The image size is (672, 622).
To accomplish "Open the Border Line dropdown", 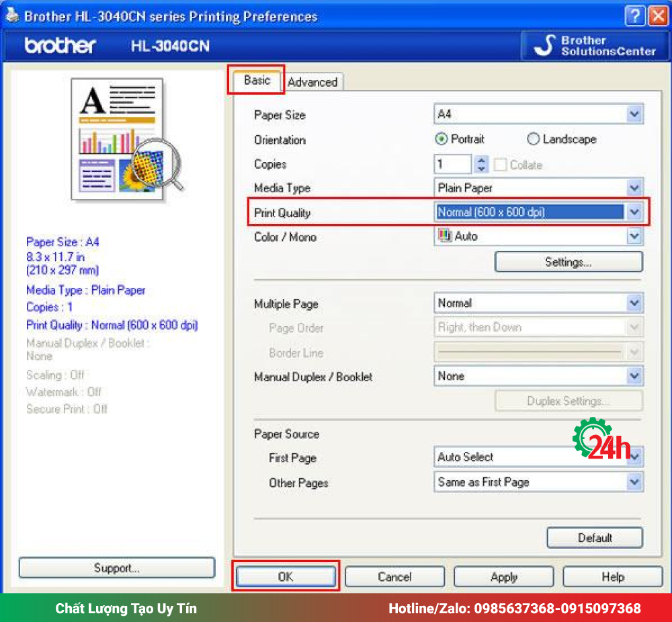I will 538,352.
